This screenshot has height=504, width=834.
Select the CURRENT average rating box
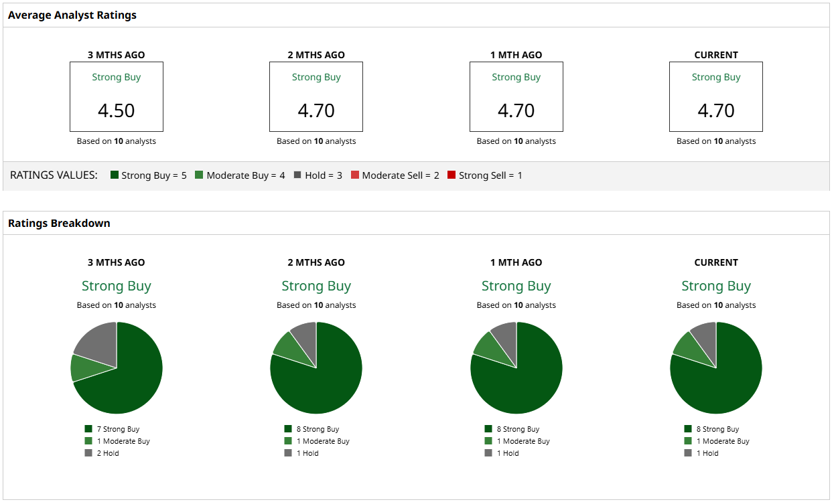(x=716, y=96)
